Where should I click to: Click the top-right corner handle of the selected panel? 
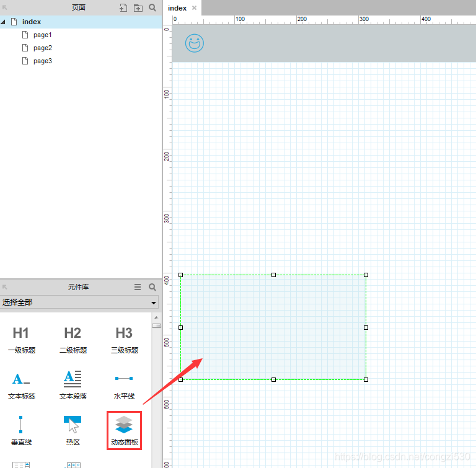tap(366, 275)
